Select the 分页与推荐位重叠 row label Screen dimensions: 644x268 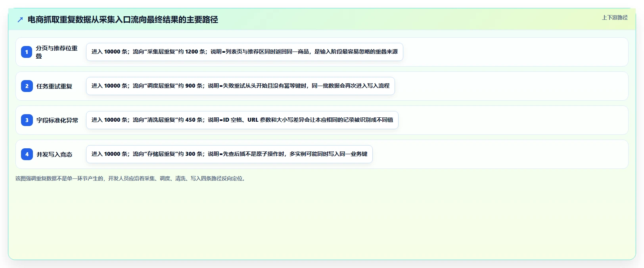tap(57, 52)
